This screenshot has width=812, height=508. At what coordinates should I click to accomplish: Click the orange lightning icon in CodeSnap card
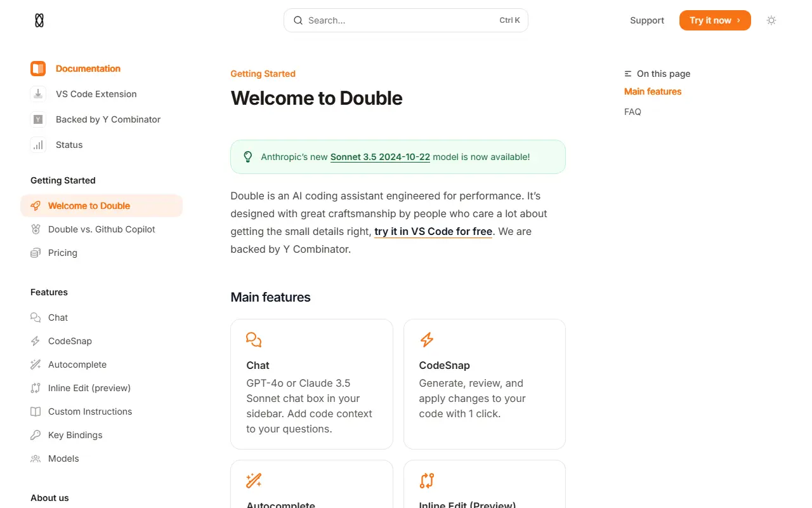(x=427, y=340)
